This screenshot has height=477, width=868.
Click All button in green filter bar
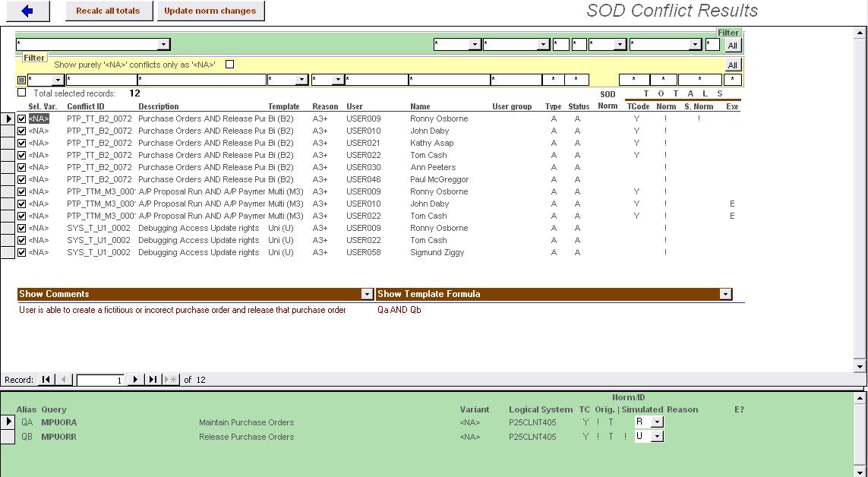tap(732, 46)
